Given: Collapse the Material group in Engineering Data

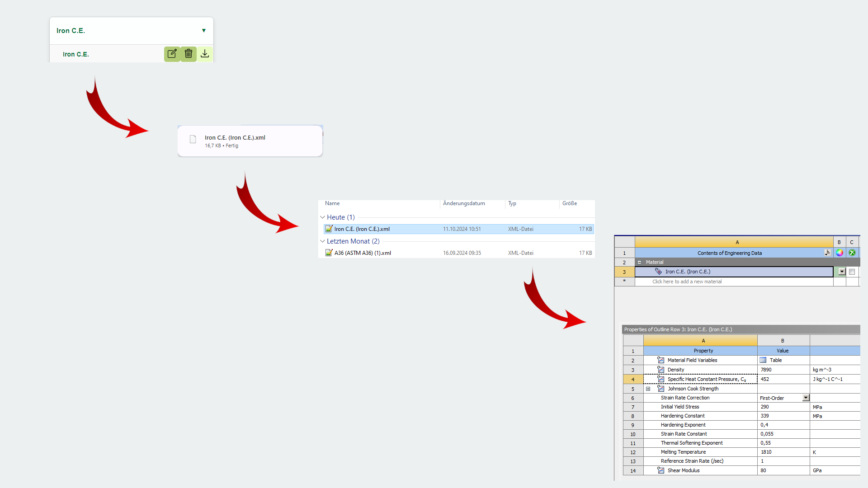Looking at the screenshot, I should (x=639, y=262).
